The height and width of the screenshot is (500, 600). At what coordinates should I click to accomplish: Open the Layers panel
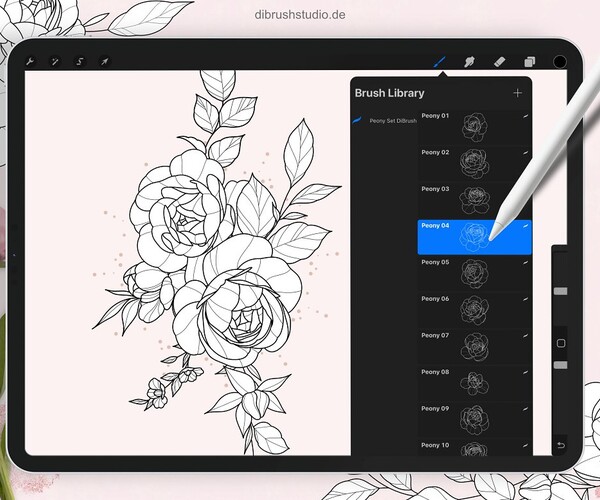(x=530, y=62)
